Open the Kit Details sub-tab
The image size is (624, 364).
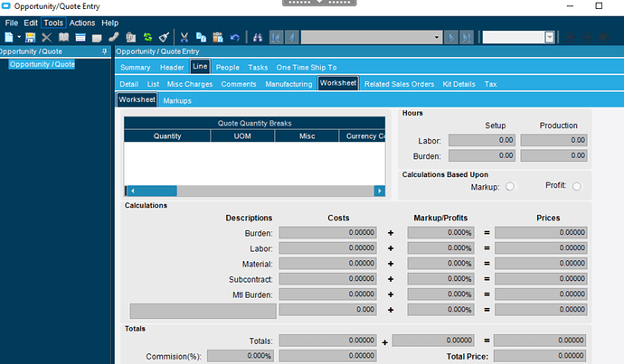(459, 84)
